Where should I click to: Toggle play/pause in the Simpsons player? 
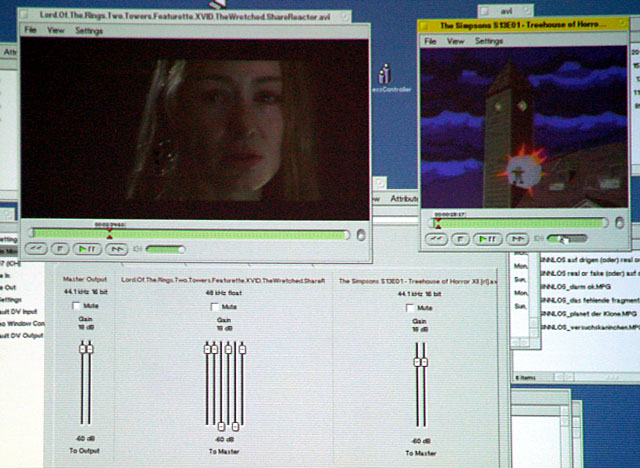[488, 239]
